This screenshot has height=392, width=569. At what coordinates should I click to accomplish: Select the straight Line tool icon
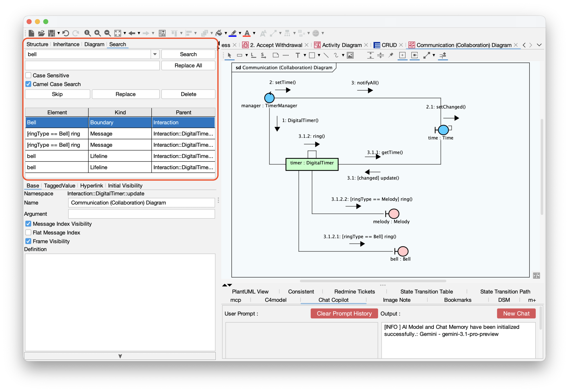point(326,55)
